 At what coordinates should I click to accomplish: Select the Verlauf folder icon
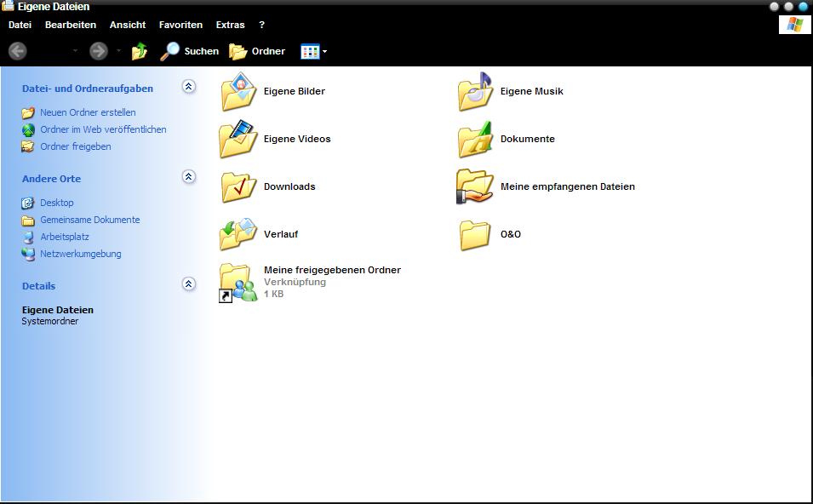(238, 234)
